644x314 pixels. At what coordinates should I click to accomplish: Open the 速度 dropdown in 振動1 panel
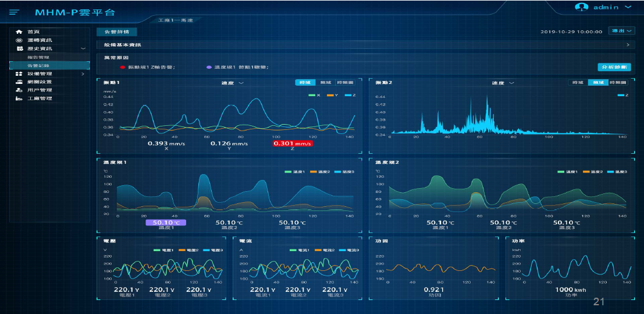click(232, 83)
